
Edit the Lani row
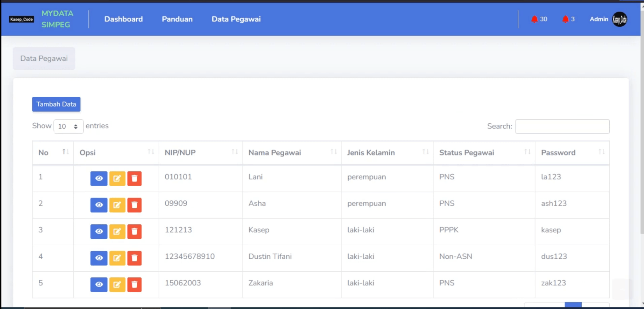[117, 178]
